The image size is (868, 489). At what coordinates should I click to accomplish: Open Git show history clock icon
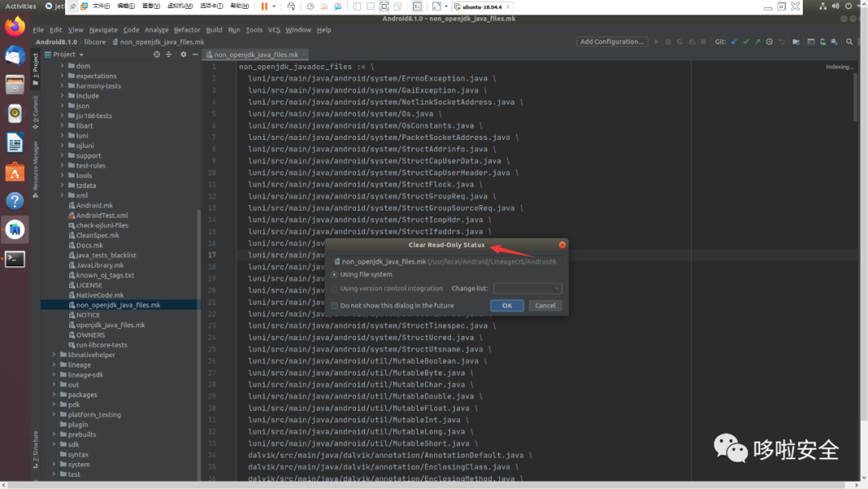point(769,42)
